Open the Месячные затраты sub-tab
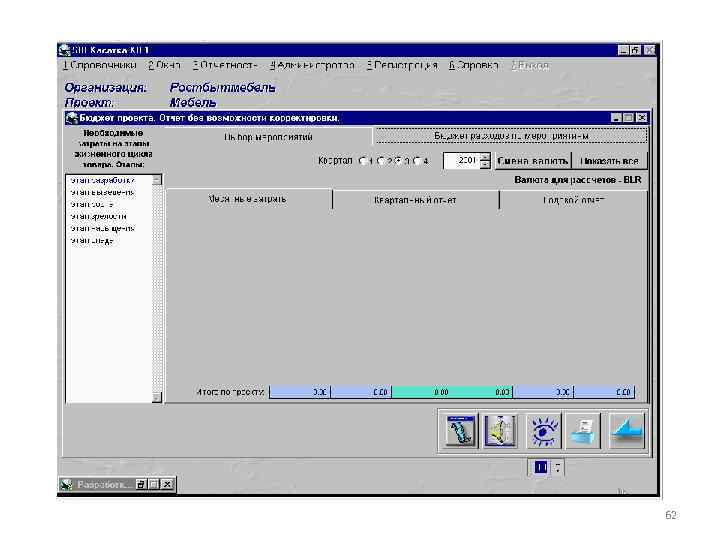 [x=248, y=199]
